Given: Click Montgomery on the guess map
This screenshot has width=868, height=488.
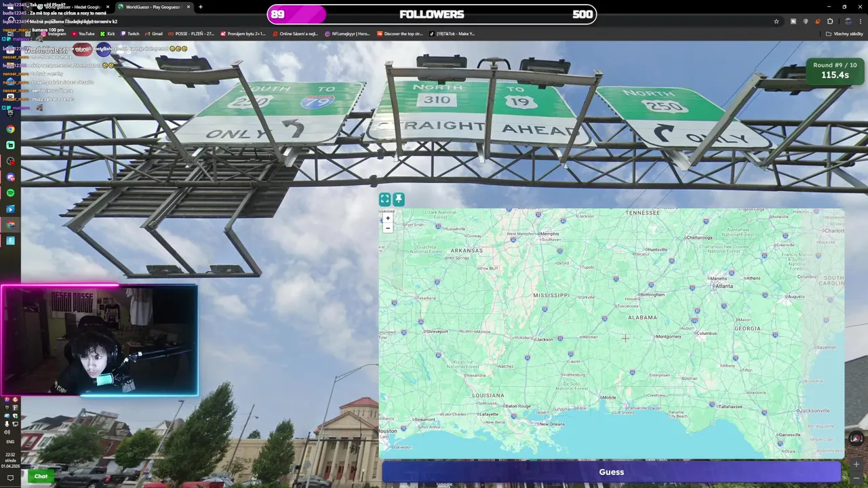Looking at the screenshot, I should click(667, 337).
